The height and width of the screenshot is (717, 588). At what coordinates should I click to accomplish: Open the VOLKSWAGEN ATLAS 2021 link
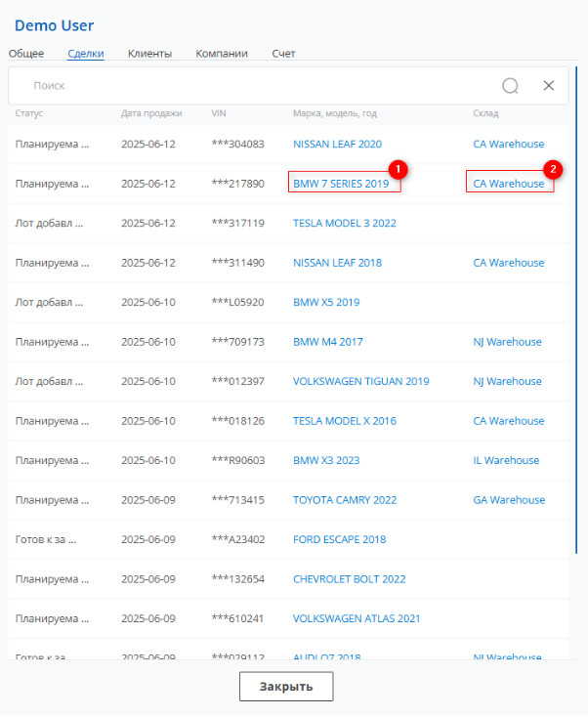357,618
